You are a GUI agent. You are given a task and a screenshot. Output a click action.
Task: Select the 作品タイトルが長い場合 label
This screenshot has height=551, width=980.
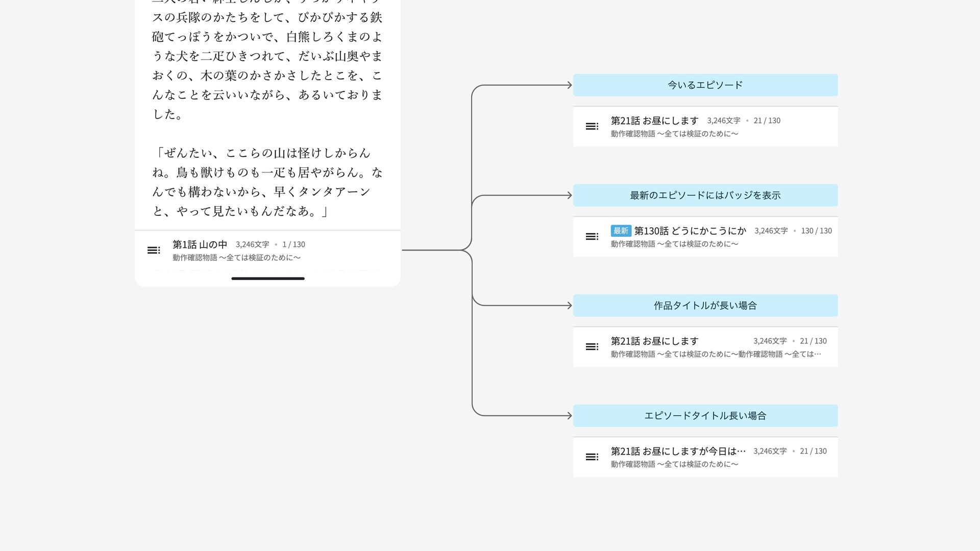[705, 306]
